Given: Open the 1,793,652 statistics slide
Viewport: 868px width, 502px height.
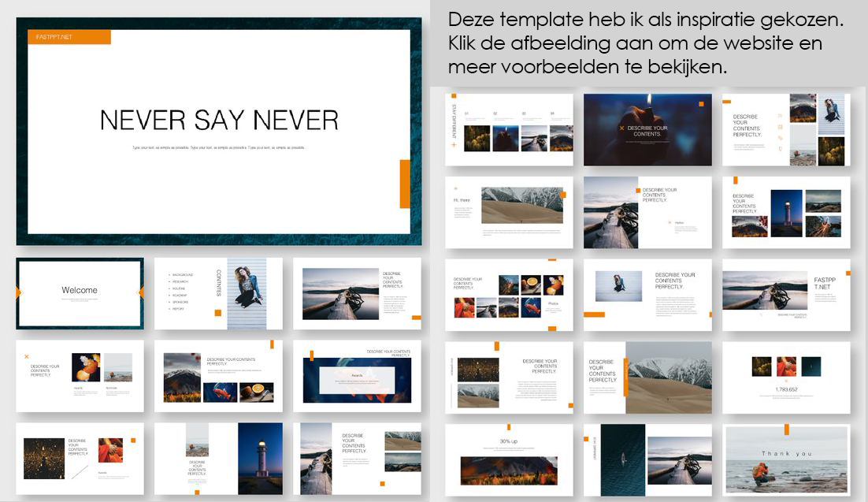Looking at the screenshot, I should [x=786, y=378].
